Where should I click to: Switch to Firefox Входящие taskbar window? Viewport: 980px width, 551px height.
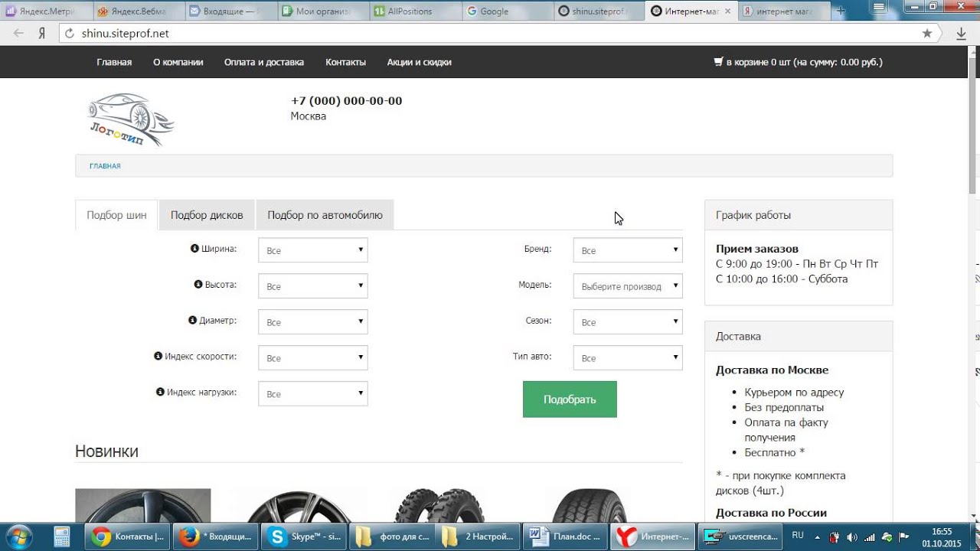215,536
